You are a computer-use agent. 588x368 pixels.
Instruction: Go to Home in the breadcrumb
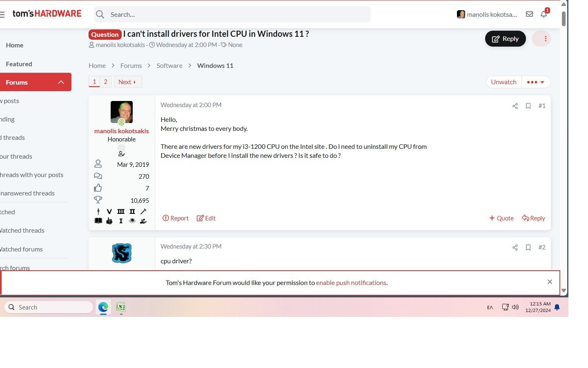(x=97, y=65)
